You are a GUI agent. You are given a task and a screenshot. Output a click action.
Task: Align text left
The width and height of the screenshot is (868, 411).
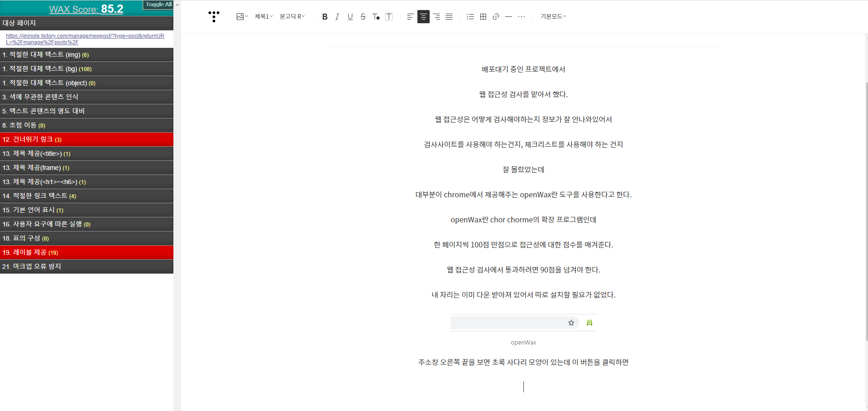[410, 17]
